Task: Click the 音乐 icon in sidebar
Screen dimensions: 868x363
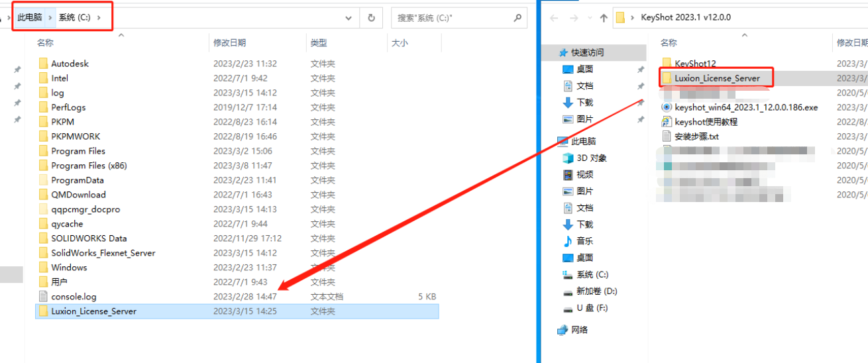Action: click(x=568, y=241)
